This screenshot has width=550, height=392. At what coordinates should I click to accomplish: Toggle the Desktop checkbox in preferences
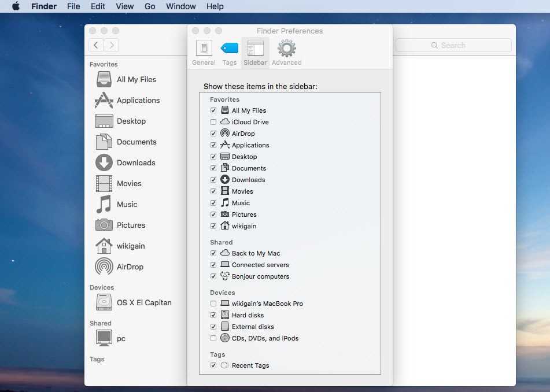[213, 157]
